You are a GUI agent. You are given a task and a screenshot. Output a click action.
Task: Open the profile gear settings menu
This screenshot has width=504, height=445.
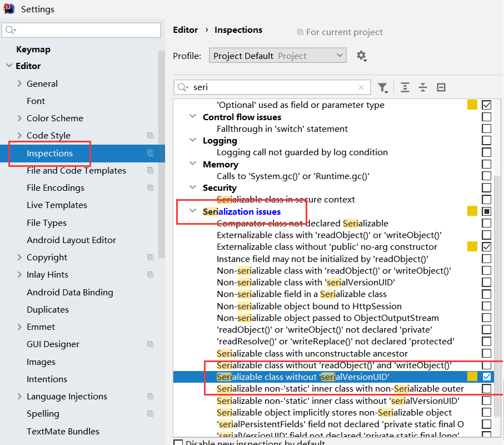362,56
